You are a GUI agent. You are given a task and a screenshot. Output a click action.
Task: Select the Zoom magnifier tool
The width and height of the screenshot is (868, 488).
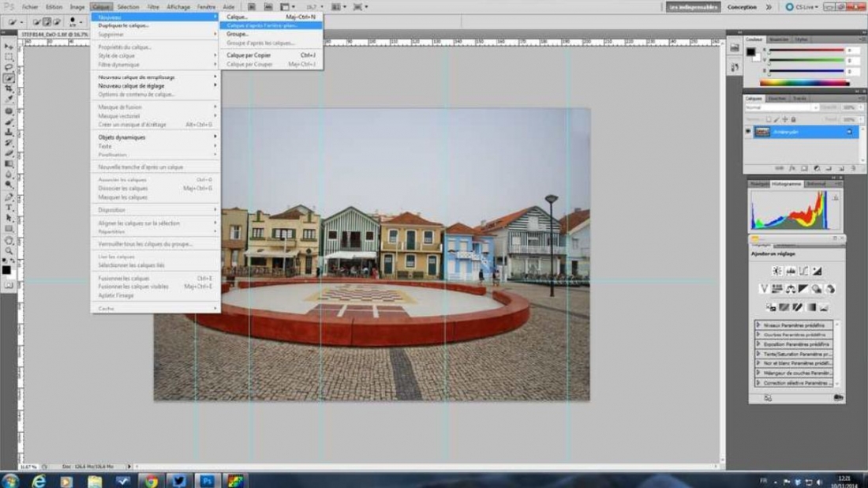point(9,251)
